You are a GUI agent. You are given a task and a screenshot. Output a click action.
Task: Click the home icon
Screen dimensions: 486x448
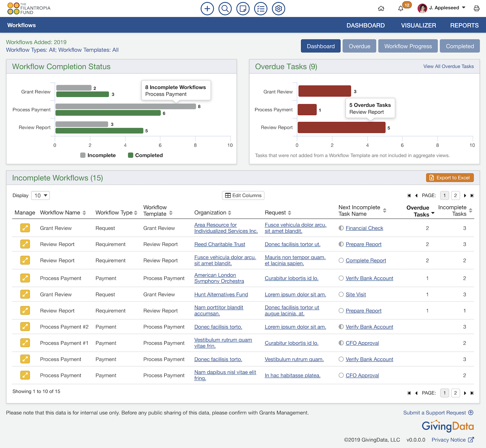(x=381, y=8)
